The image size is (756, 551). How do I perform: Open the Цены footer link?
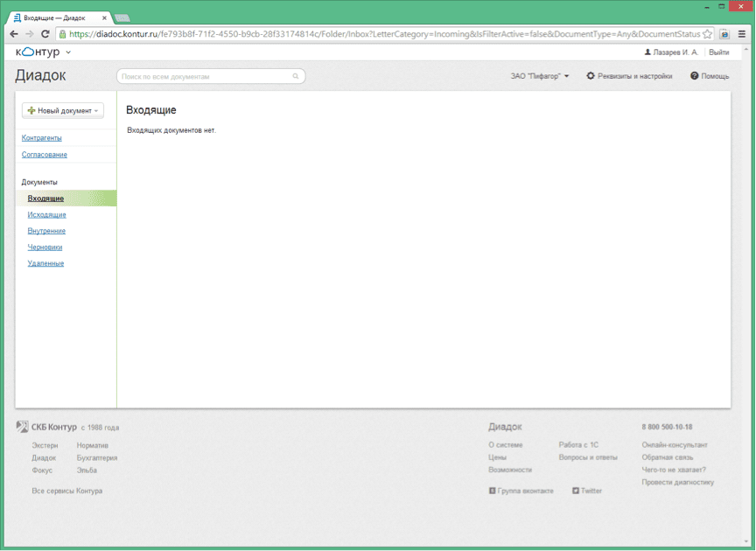click(498, 457)
